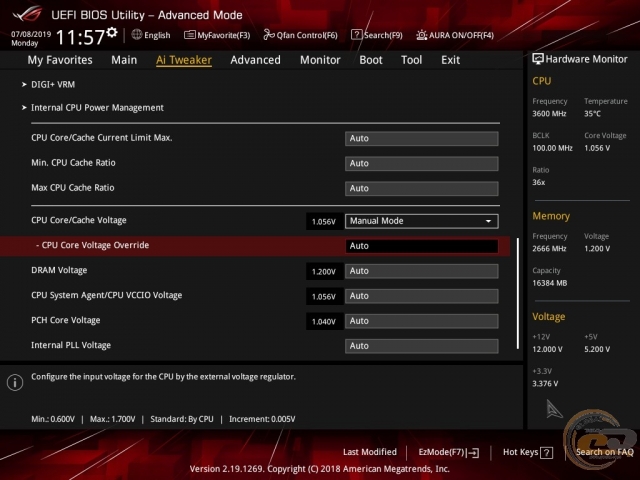Select CPU Core Voltage Override value field

pyautogui.click(x=422, y=246)
